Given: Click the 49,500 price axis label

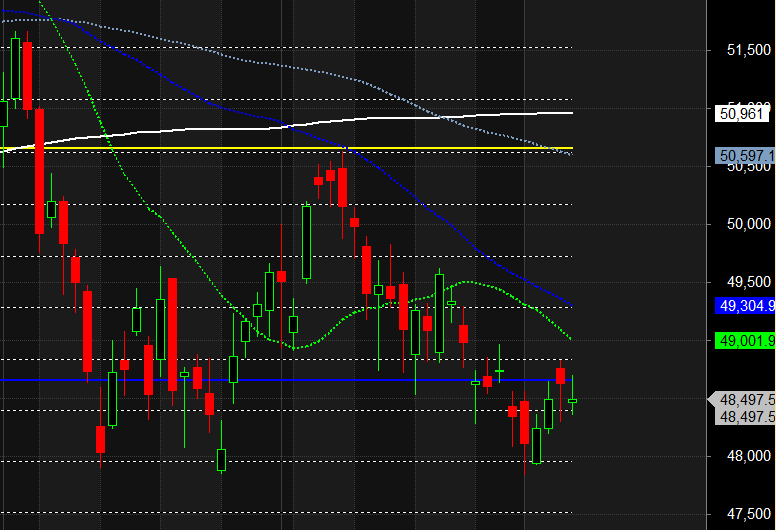Looking at the screenshot, I should [749, 282].
